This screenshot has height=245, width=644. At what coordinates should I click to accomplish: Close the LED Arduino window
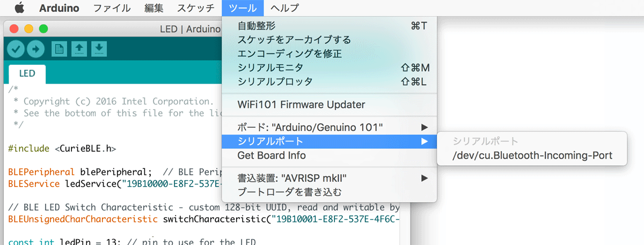tap(14, 29)
